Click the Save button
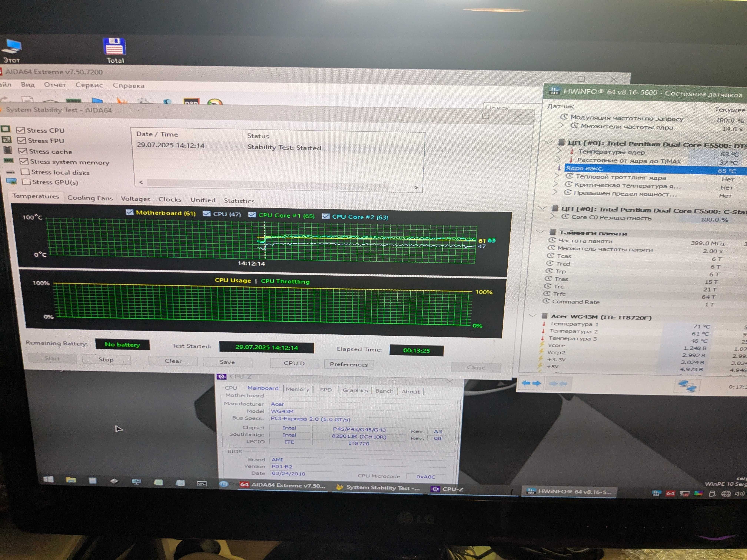Viewport: 747px width, 560px height. tap(227, 362)
